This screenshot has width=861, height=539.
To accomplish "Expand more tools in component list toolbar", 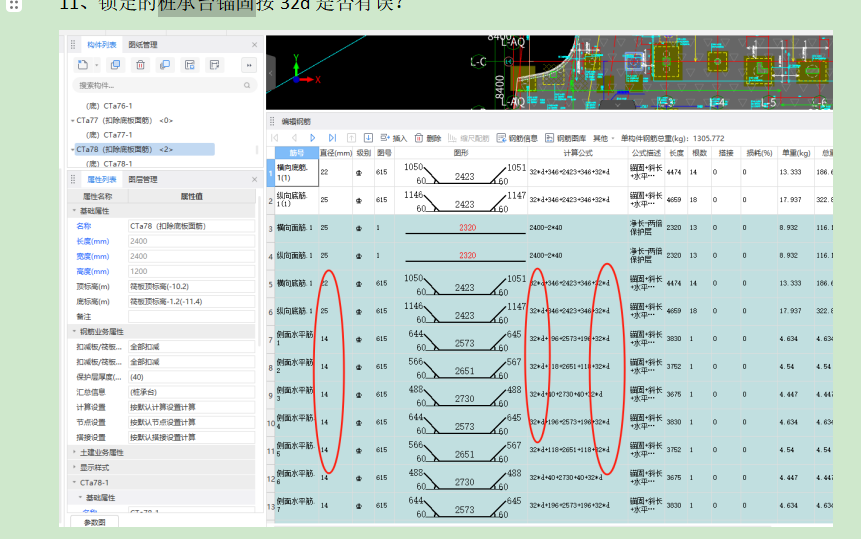I will point(249,65).
